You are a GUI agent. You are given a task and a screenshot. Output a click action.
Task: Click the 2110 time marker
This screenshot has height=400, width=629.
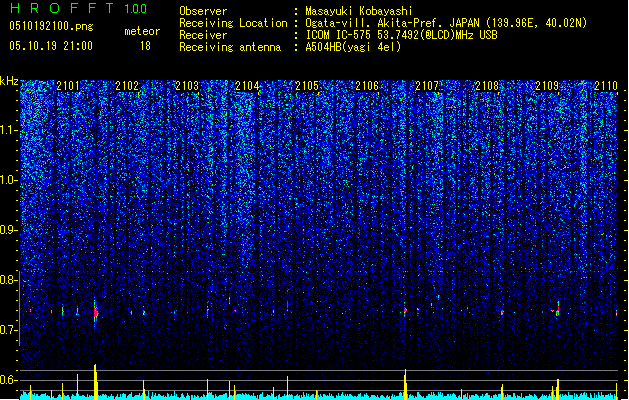click(x=606, y=85)
